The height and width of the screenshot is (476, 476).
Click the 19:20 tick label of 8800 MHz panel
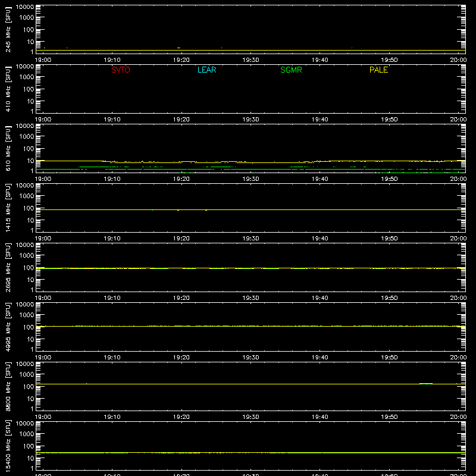coord(181,417)
